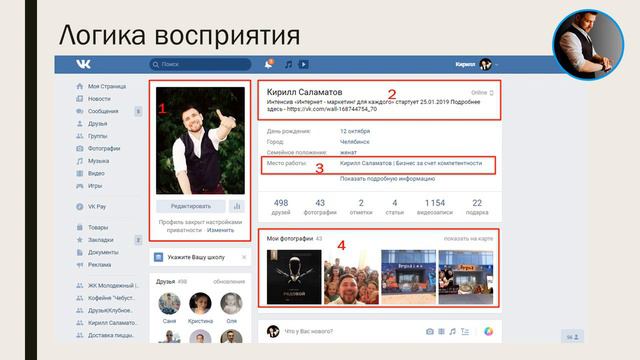Open ЖК Молодежный group shortcut
The width and height of the screenshot is (640, 360).
[x=108, y=286]
